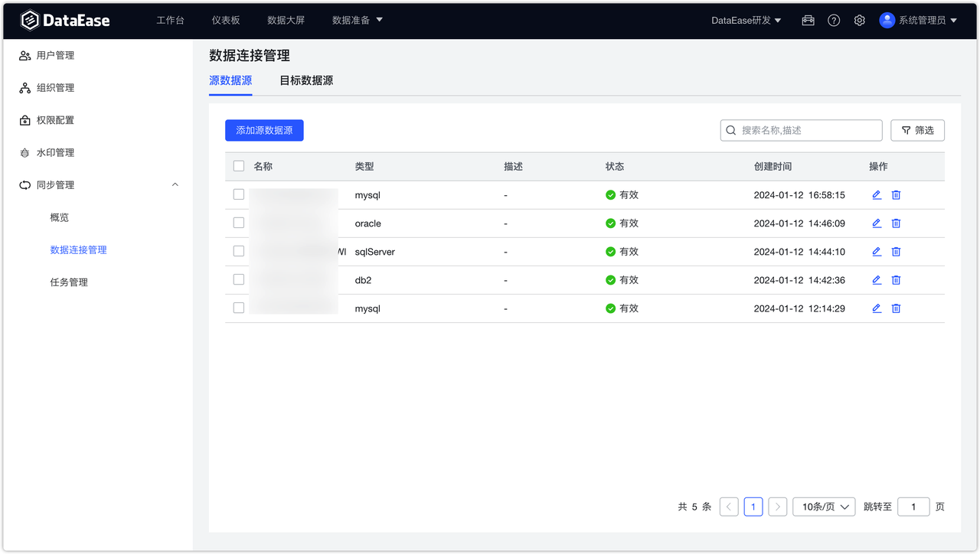
Task: Check the box for the oracle row
Action: coord(239,223)
